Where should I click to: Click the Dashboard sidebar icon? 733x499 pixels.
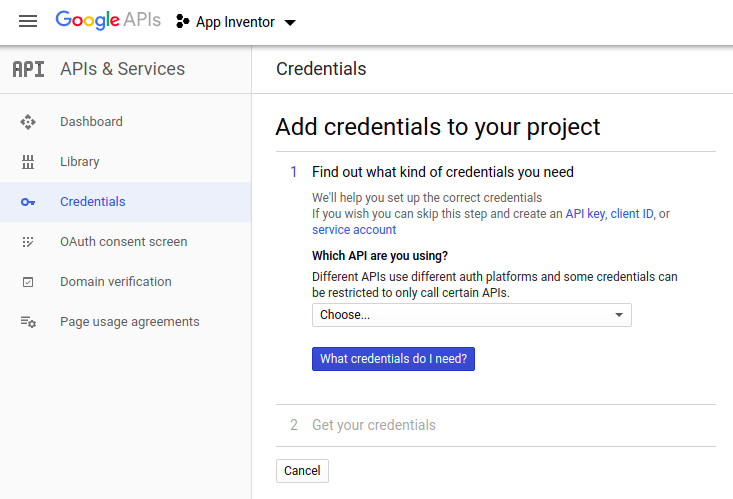28,122
